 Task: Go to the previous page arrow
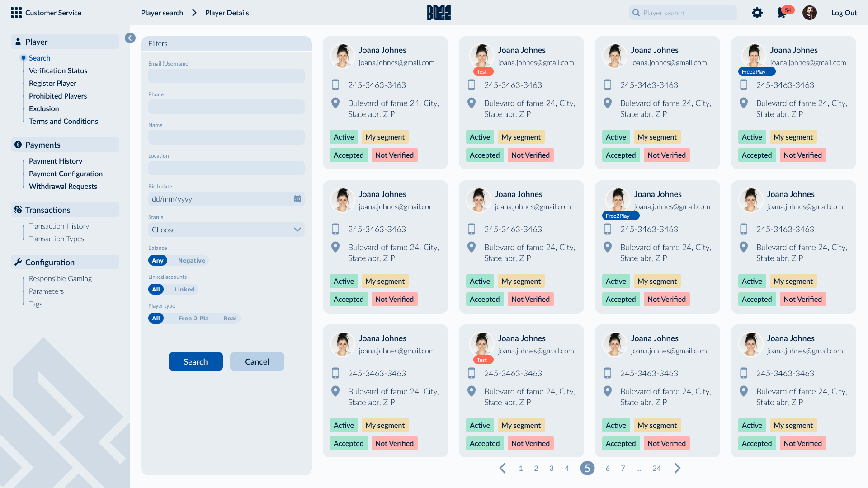(x=503, y=468)
